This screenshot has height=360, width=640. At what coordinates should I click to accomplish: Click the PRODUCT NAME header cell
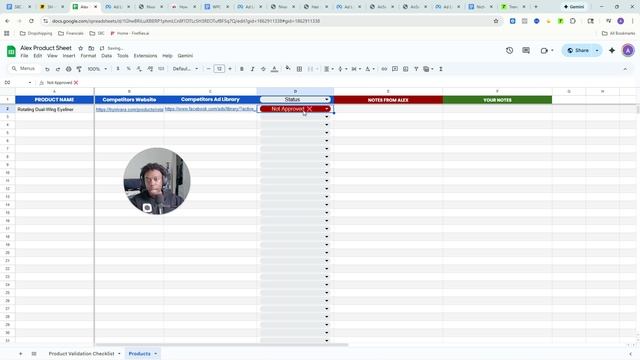(54, 100)
